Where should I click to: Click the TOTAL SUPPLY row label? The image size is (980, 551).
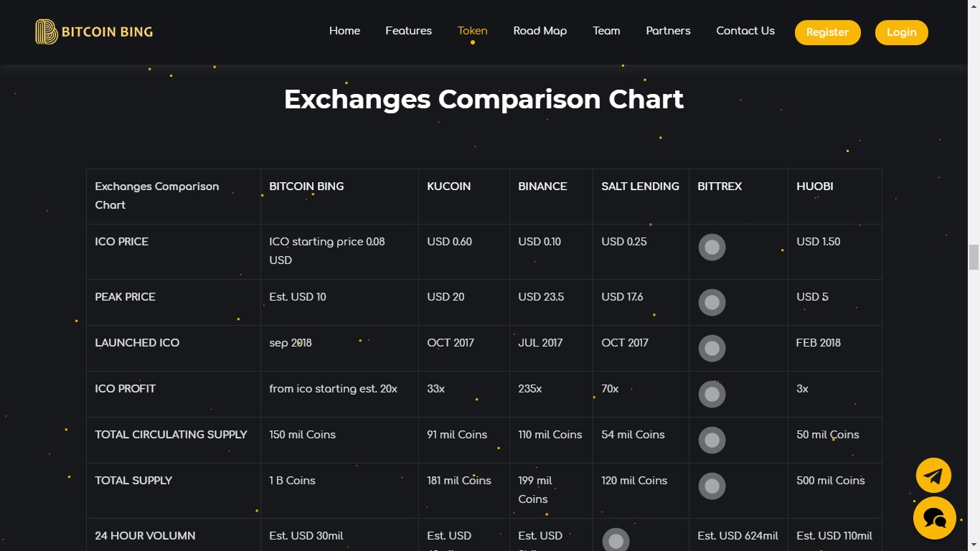(x=133, y=481)
